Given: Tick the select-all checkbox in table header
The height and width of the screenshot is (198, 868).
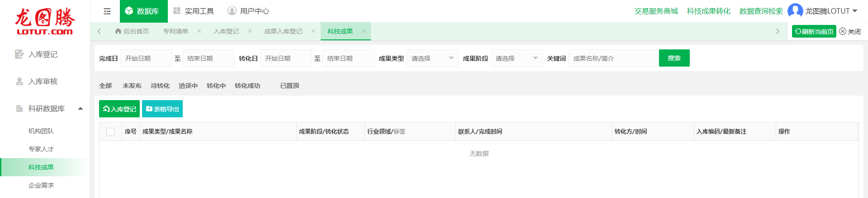Looking at the screenshot, I should (x=110, y=132).
